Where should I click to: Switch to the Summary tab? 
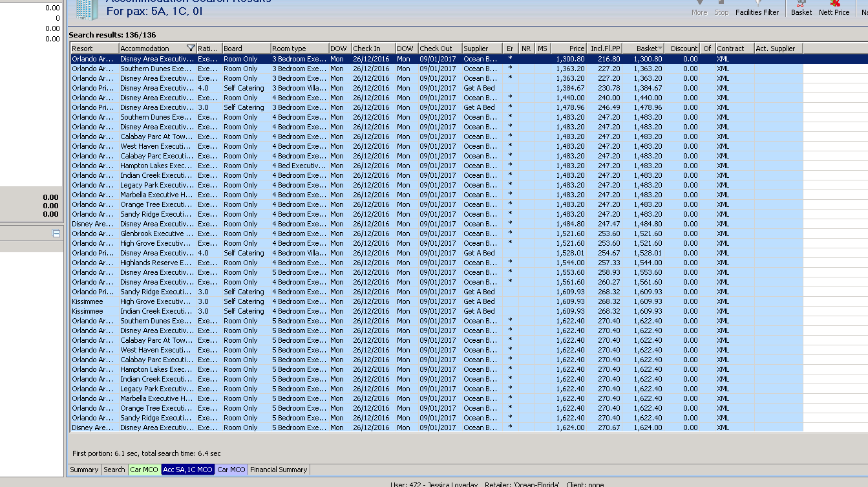click(84, 470)
